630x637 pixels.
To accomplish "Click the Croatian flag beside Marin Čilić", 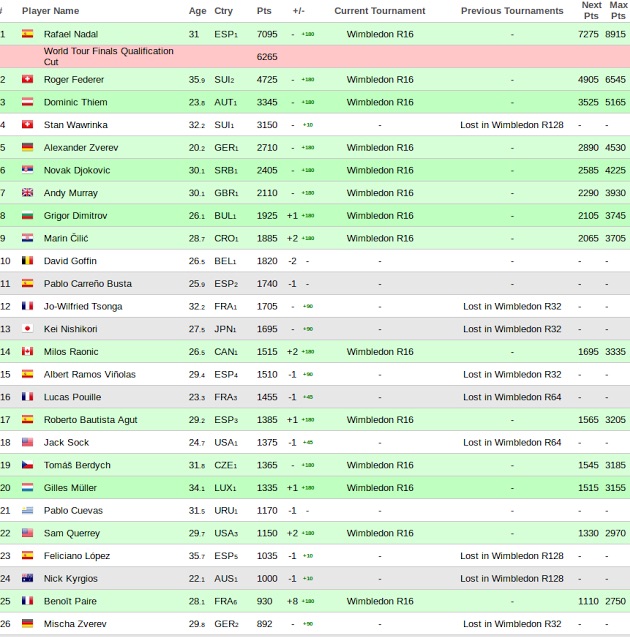I will pyautogui.click(x=27, y=238).
